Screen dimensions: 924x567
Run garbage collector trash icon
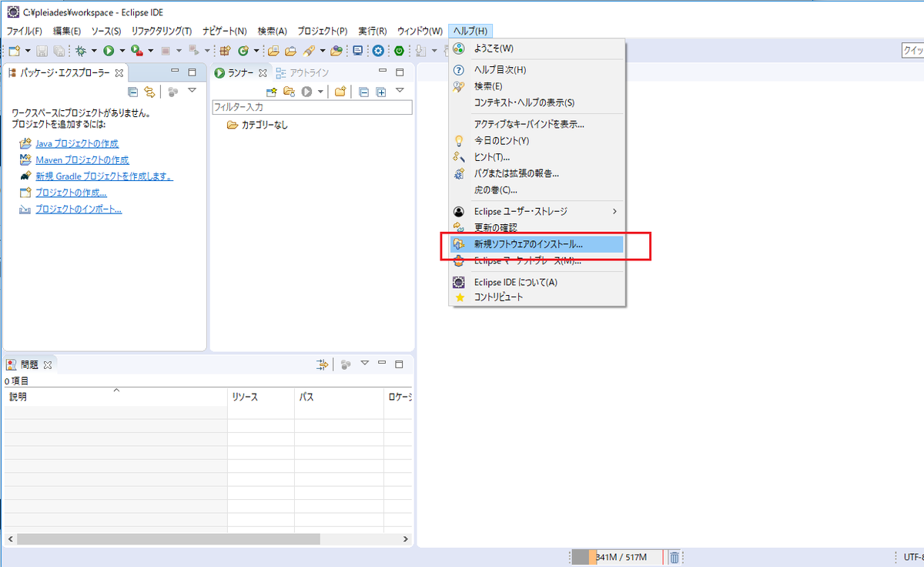[674, 557]
